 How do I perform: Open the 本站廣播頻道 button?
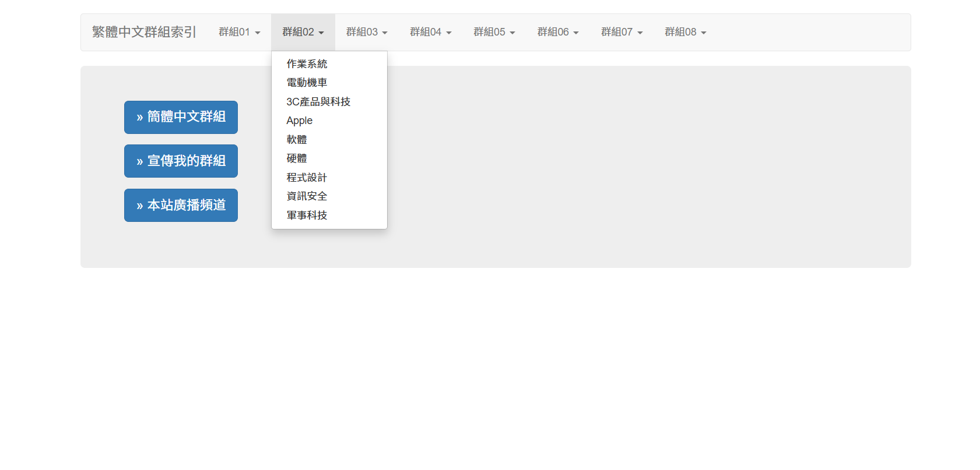181,206
